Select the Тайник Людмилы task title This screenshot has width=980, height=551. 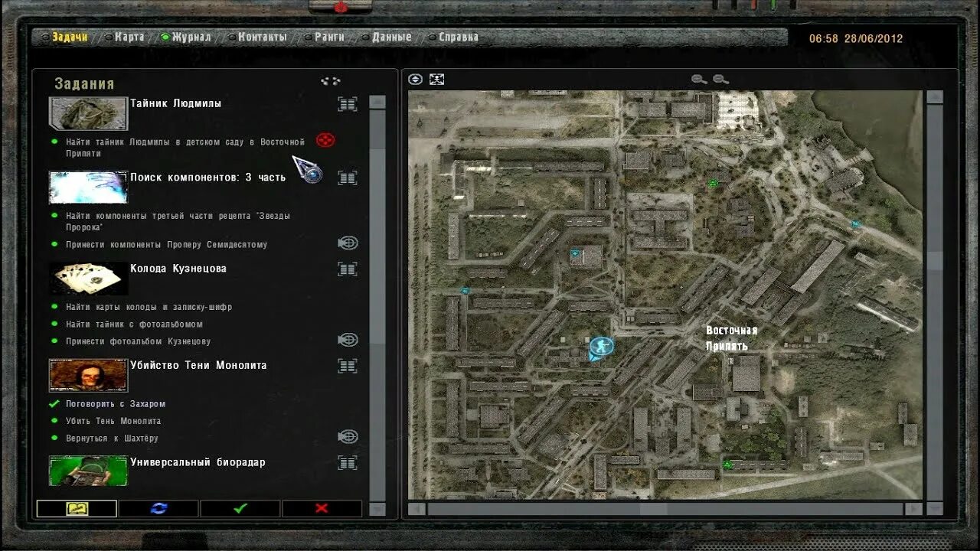175,103
